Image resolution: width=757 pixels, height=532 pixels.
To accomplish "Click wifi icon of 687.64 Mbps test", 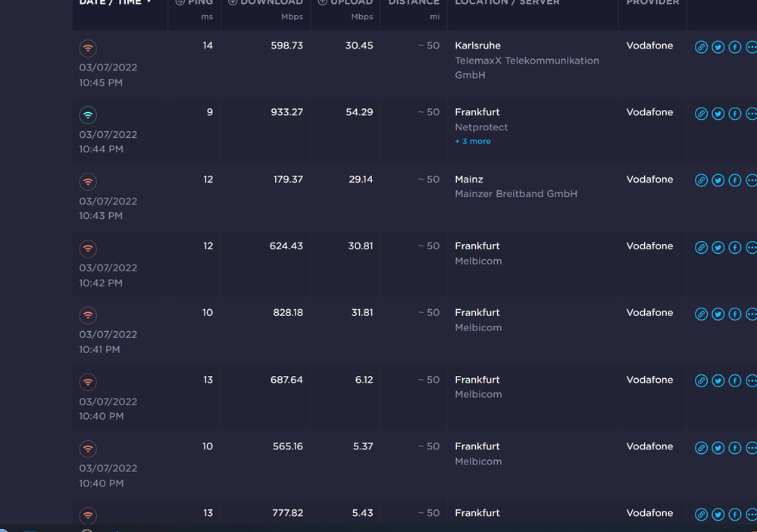I will click(88, 382).
